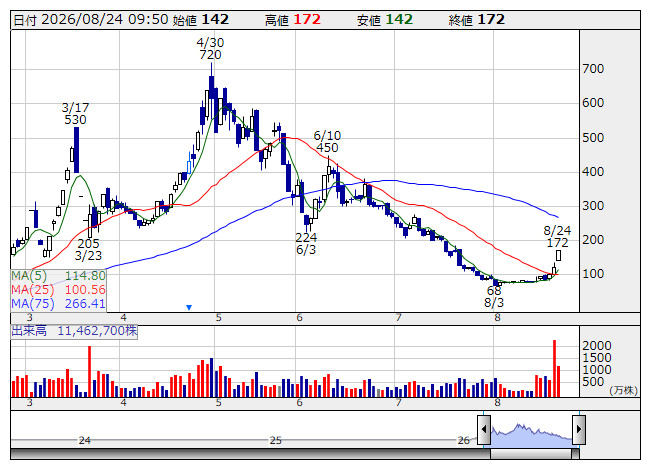653x470 pixels.
Task: Click the MA(75) 266.41 legend entry
Action: [x=58, y=304]
